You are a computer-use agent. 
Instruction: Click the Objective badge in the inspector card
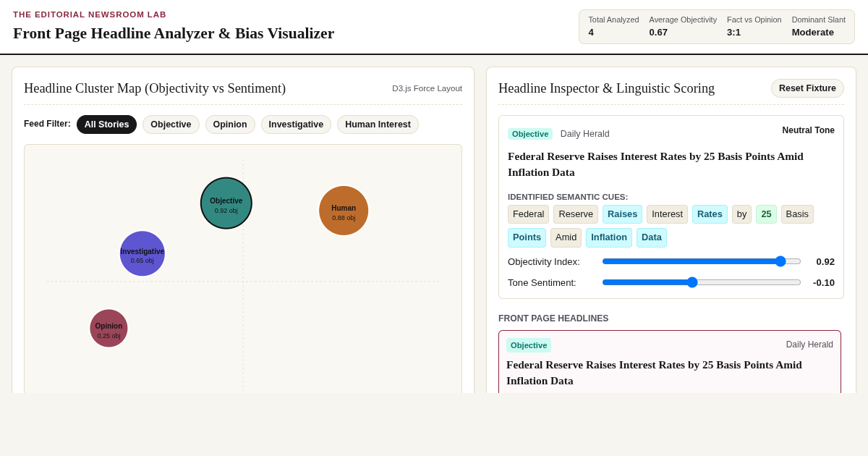[530, 134]
